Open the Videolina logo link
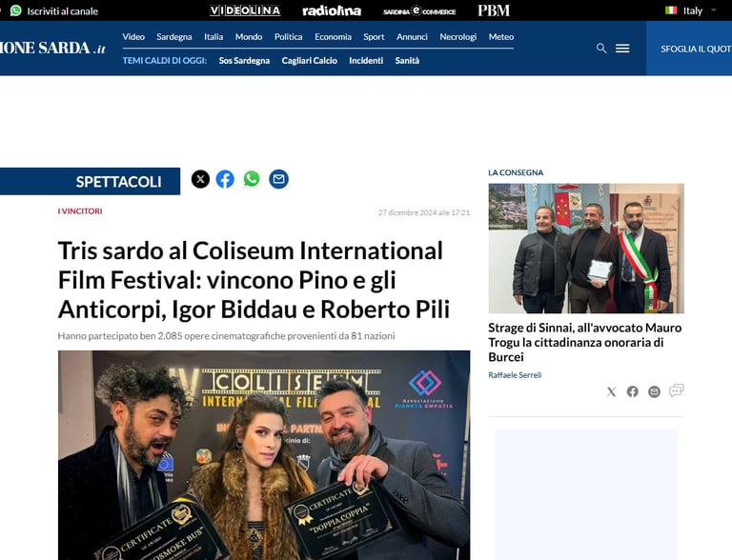 point(245,10)
